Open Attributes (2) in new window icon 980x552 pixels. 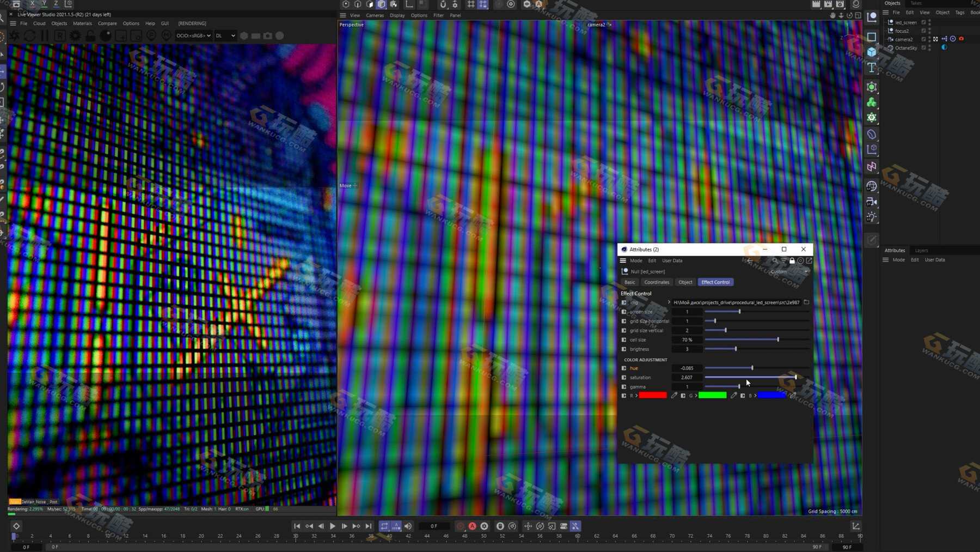pos(809,260)
